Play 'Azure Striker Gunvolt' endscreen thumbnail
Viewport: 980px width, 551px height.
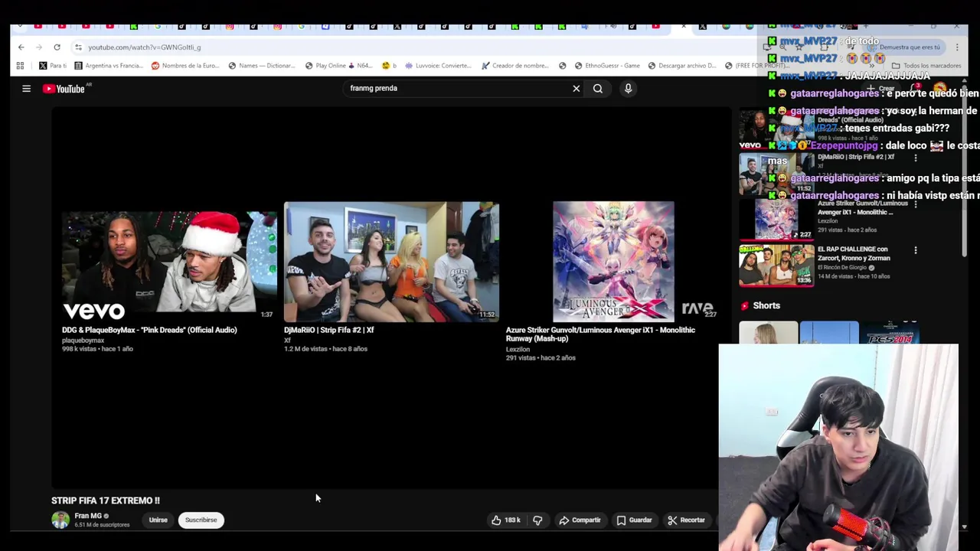[x=613, y=262]
